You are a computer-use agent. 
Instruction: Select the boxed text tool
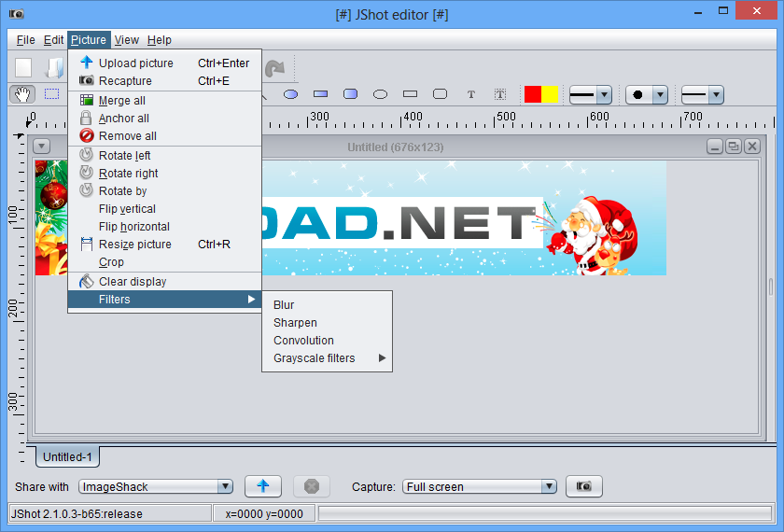tap(500, 94)
